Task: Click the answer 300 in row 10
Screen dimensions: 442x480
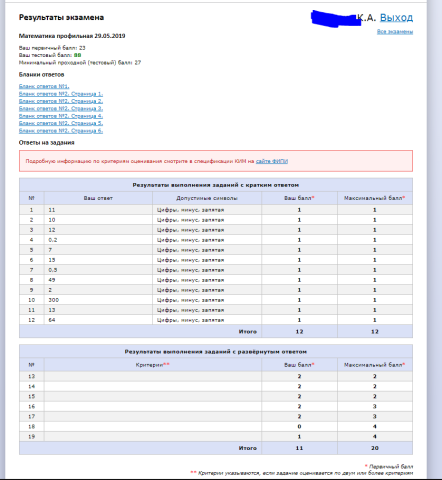Action: (54, 300)
